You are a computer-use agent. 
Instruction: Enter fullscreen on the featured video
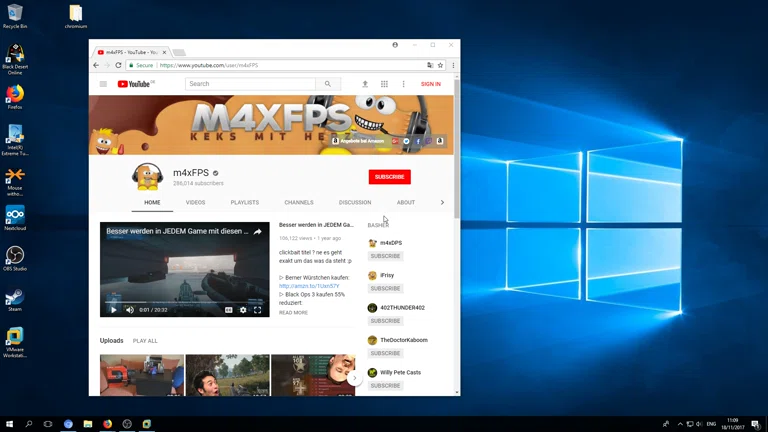pos(257,310)
